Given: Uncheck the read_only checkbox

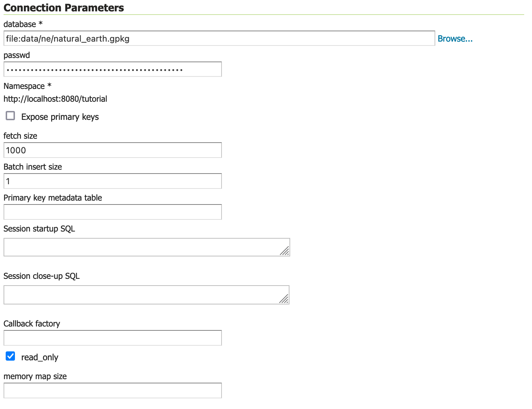Looking at the screenshot, I should pyautogui.click(x=11, y=356).
